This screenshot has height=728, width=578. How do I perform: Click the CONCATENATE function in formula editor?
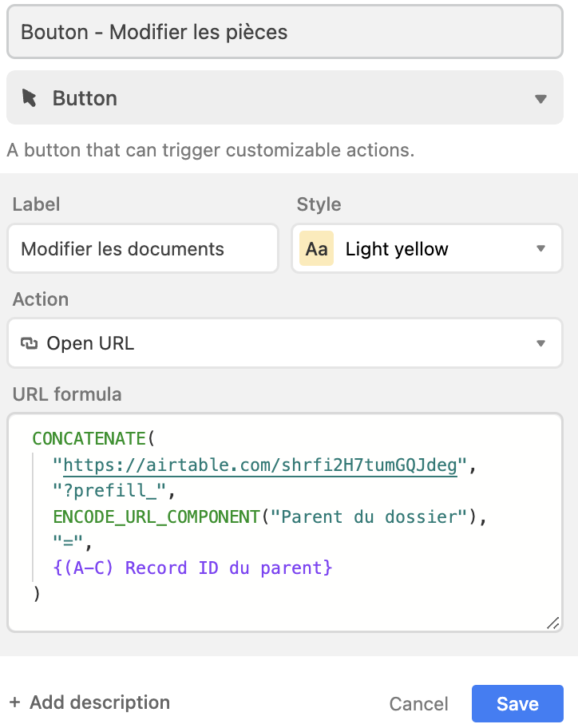pyautogui.click(x=89, y=438)
